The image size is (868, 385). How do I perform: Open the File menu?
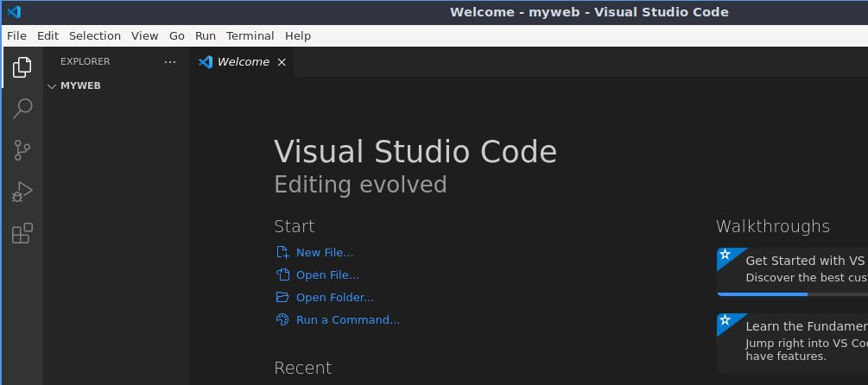click(x=16, y=36)
